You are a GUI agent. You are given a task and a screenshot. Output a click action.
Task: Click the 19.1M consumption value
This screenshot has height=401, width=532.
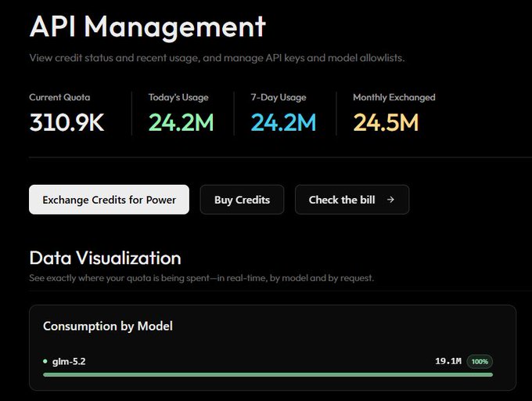tap(448, 361)
